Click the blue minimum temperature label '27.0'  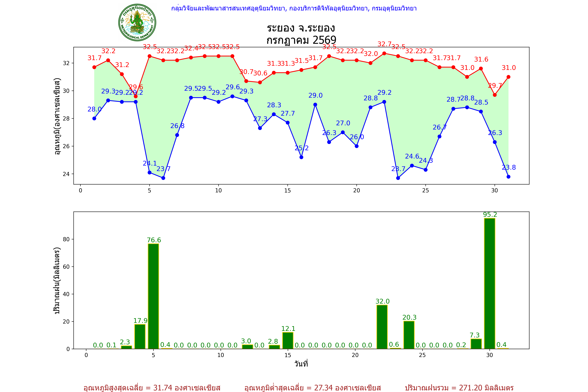click(x=343, y=123)
